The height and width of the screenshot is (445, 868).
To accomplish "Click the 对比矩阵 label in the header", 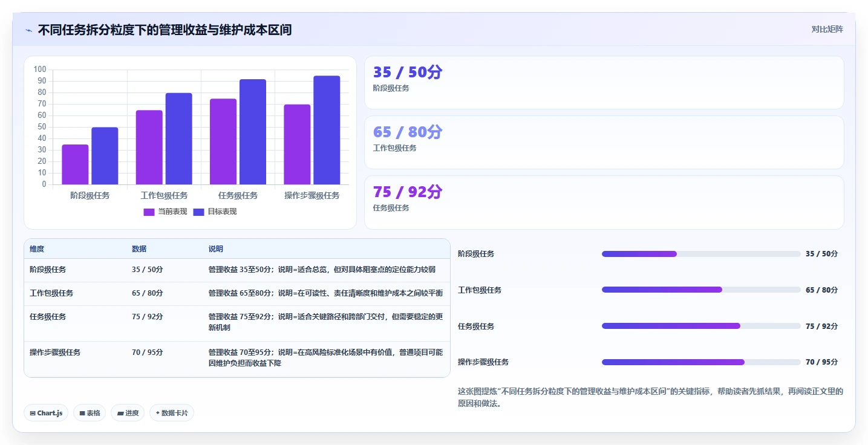I will pyautogui.click(x=827, y=29).
